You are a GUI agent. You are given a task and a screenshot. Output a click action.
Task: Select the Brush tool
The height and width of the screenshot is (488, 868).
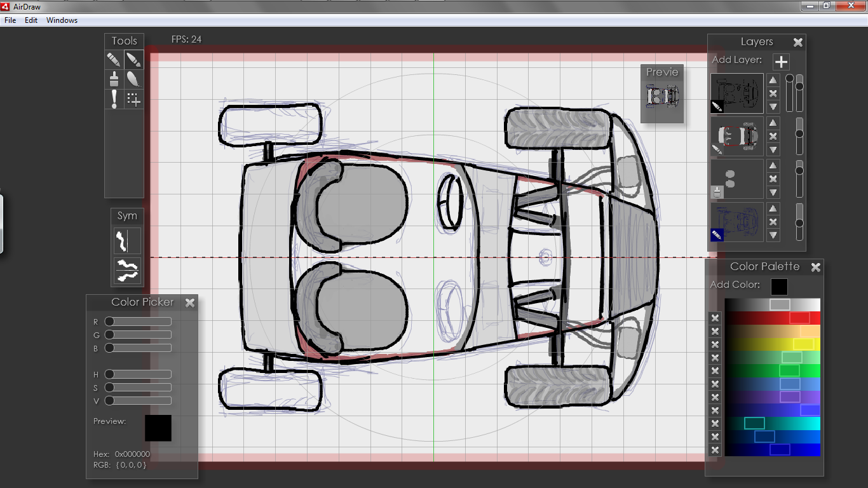click(x=133, y=59)
